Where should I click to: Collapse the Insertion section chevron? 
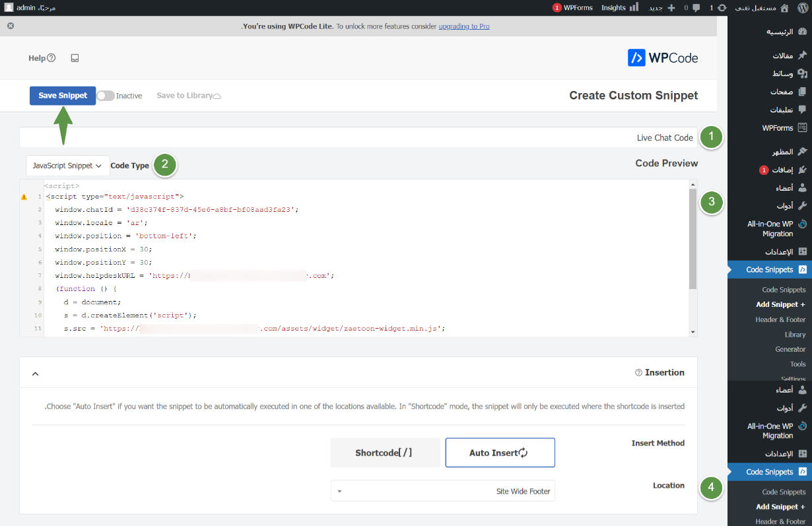tap(36, 374)
